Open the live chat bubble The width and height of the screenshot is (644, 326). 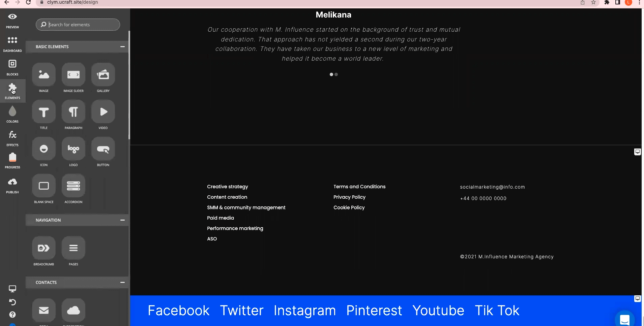625,319
